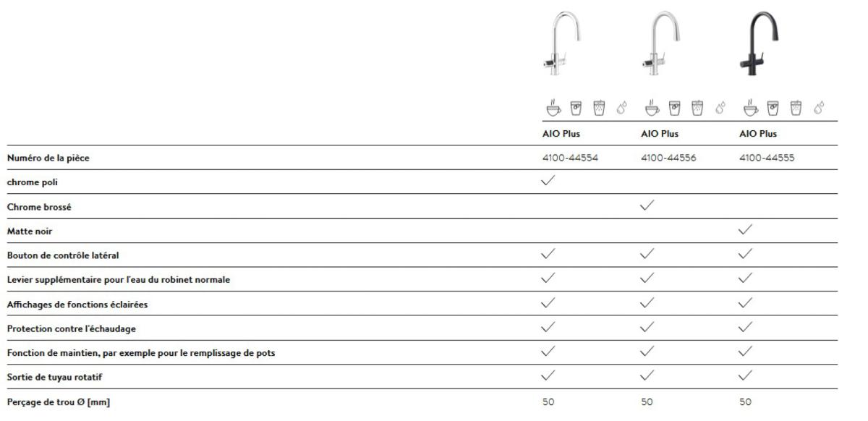868x421 pixels.
Task: Click sparkling water glass icon for model 4100-44554
Action: tap(598, 109)
